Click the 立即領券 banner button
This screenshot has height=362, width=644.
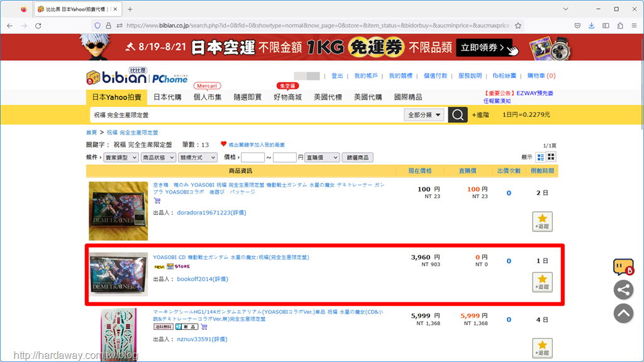pyautogui.click(x=485, y=48)
